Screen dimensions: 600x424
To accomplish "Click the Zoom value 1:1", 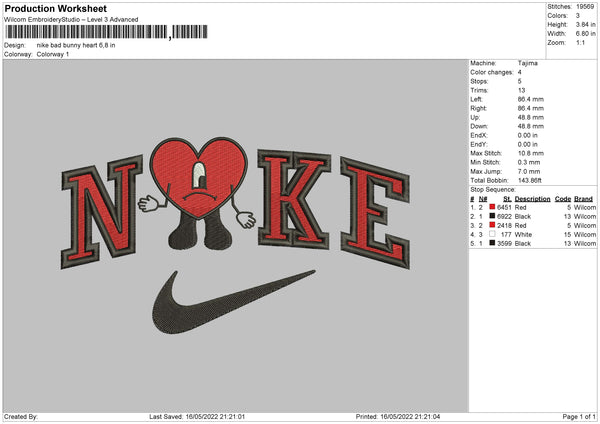I will click(580, 43).
